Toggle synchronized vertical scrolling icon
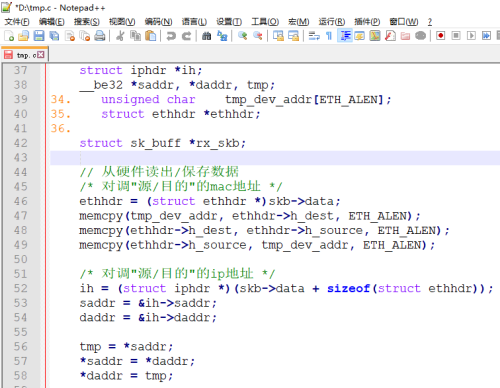 (278, 36)
